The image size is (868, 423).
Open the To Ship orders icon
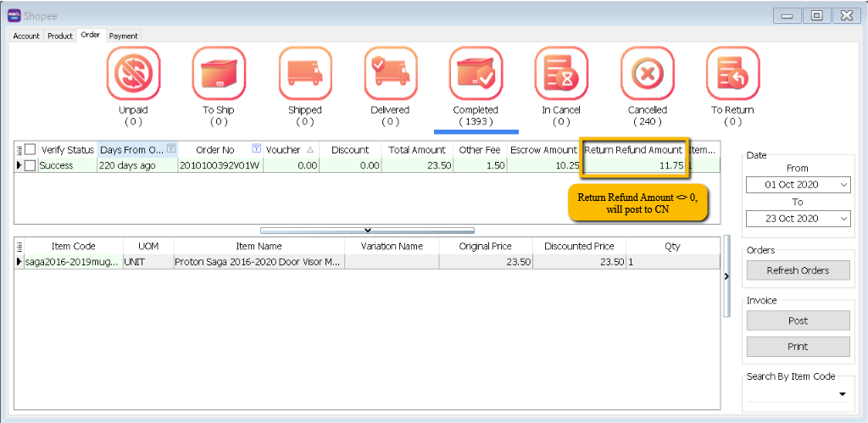click(x=218, y=74)
